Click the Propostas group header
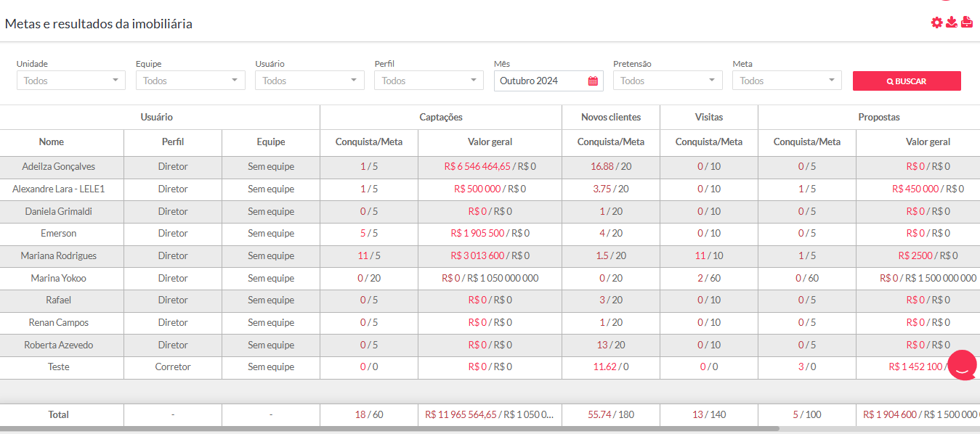Viewport: 980px width, 434px height. [879, 117]
